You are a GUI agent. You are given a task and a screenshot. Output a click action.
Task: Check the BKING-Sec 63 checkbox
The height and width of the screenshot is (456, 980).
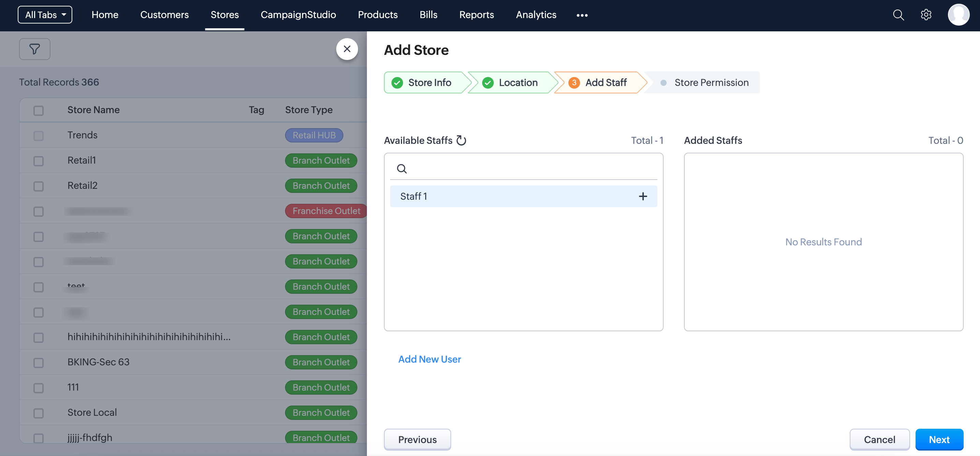tap(39, 363)
